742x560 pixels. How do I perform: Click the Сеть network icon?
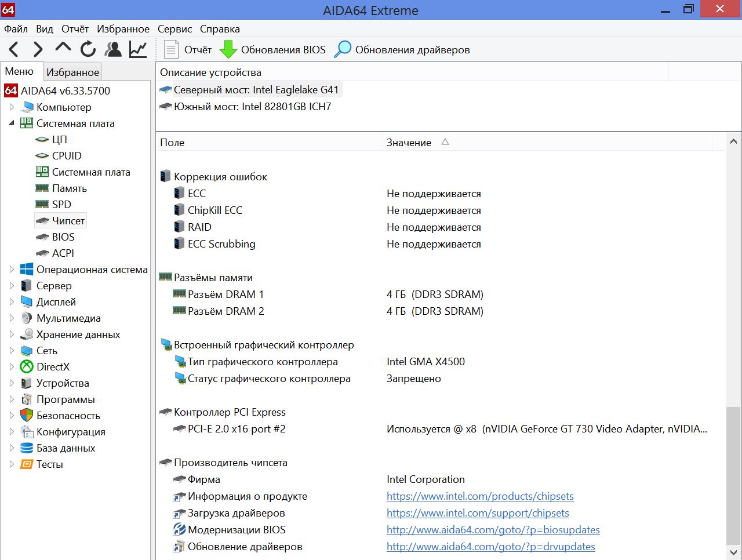(x=27, y=351)
